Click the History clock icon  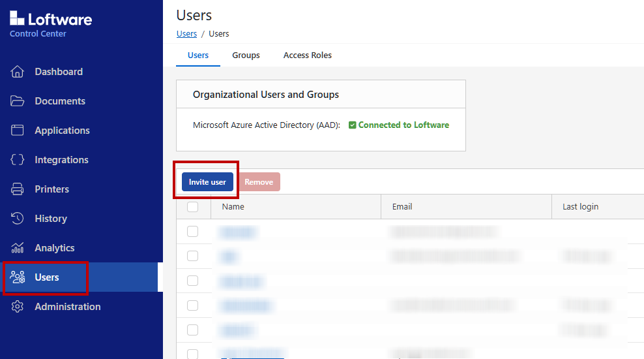click(x=17, y=219)
